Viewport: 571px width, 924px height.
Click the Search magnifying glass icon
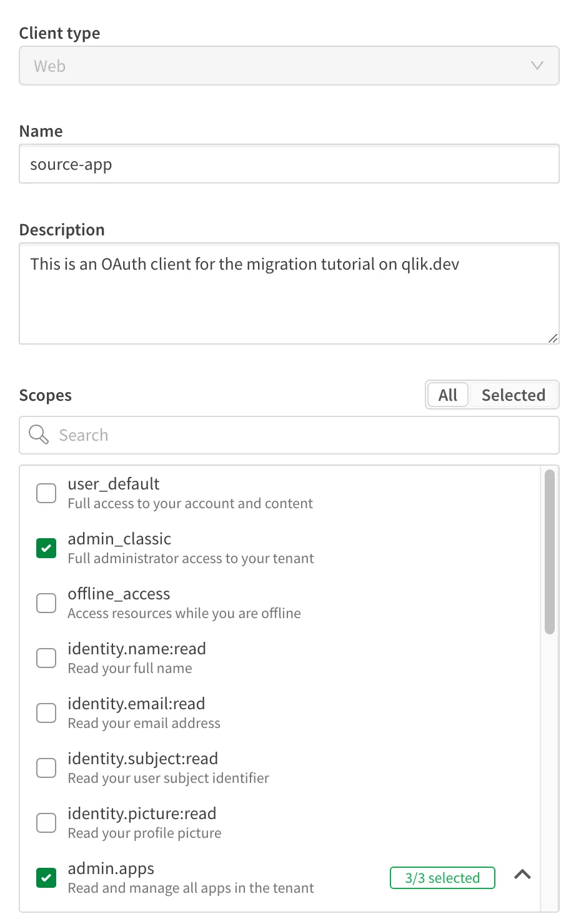click(37, 435)
